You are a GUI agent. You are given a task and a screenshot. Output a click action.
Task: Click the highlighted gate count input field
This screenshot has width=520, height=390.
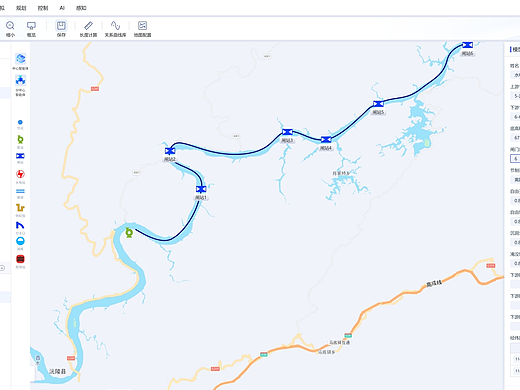click(515, 159)
